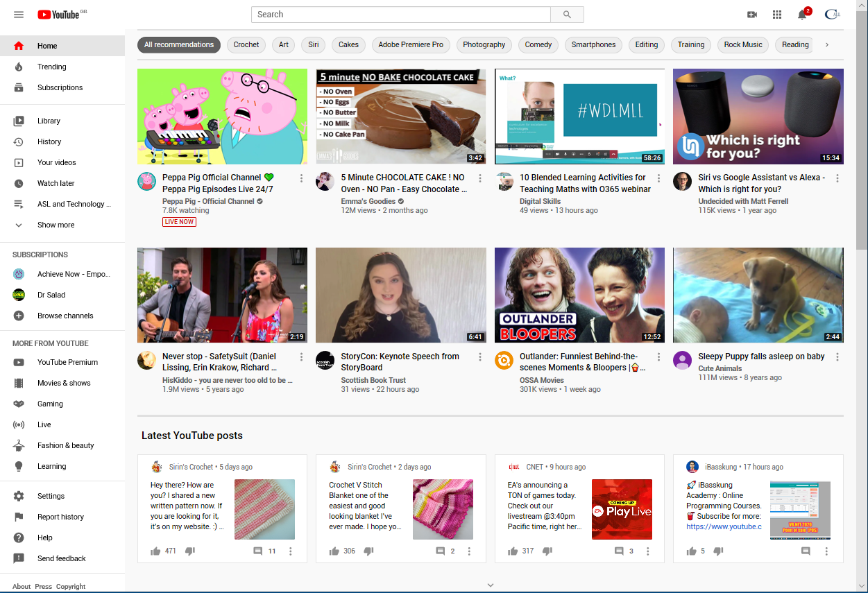Open Settings in sidebar

tap(62, 496)
